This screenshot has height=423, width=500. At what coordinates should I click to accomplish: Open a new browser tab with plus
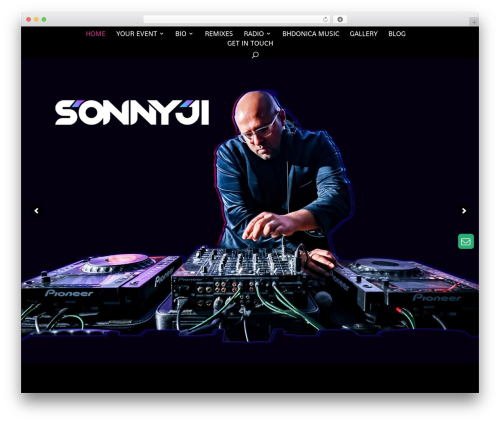(474, 22)
